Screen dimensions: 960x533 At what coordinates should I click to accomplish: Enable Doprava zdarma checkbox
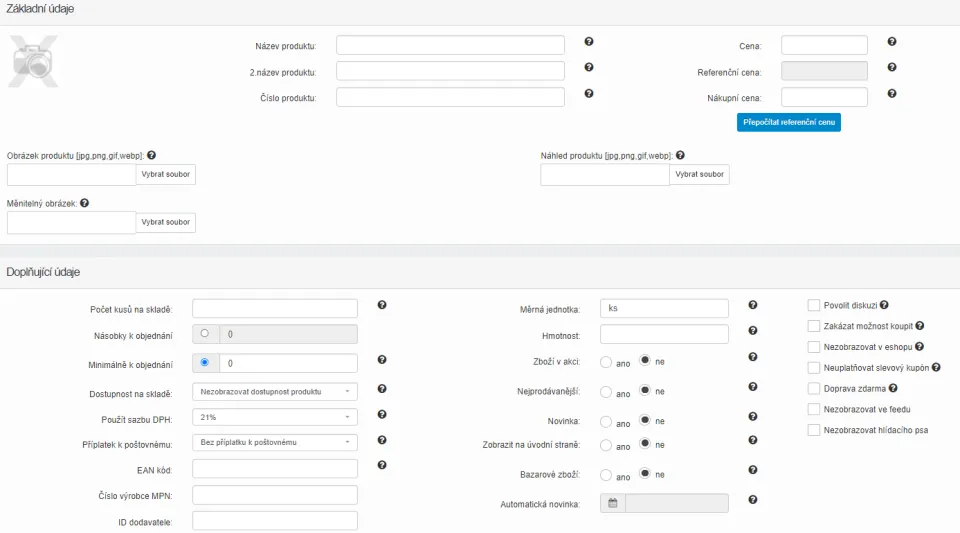[x=814, y=389]
